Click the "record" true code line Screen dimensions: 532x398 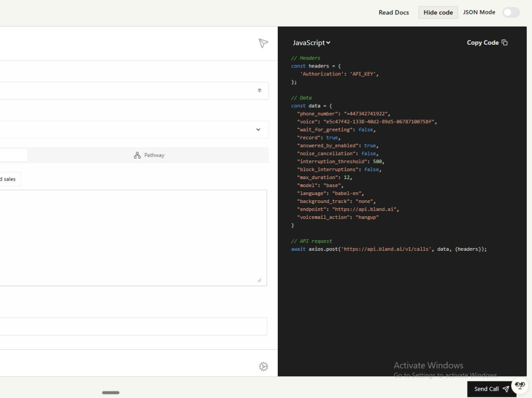pyautogui.click(x=318, y=138)
